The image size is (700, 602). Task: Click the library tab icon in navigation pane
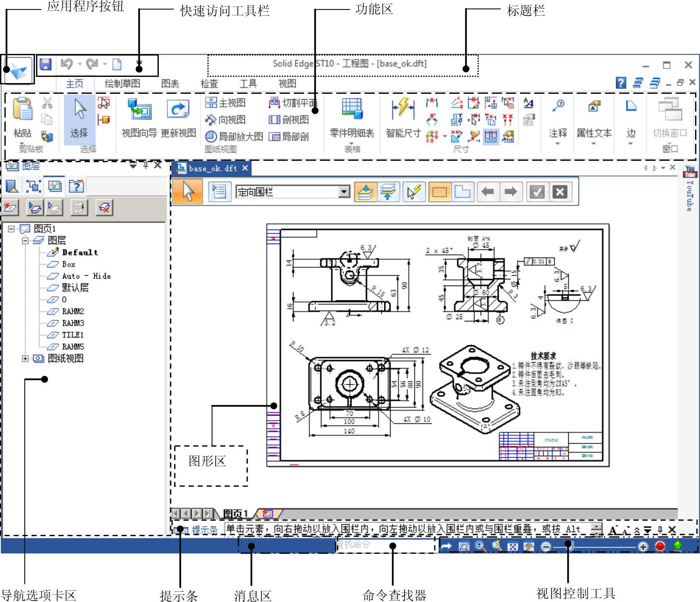[x=12, y=186]
